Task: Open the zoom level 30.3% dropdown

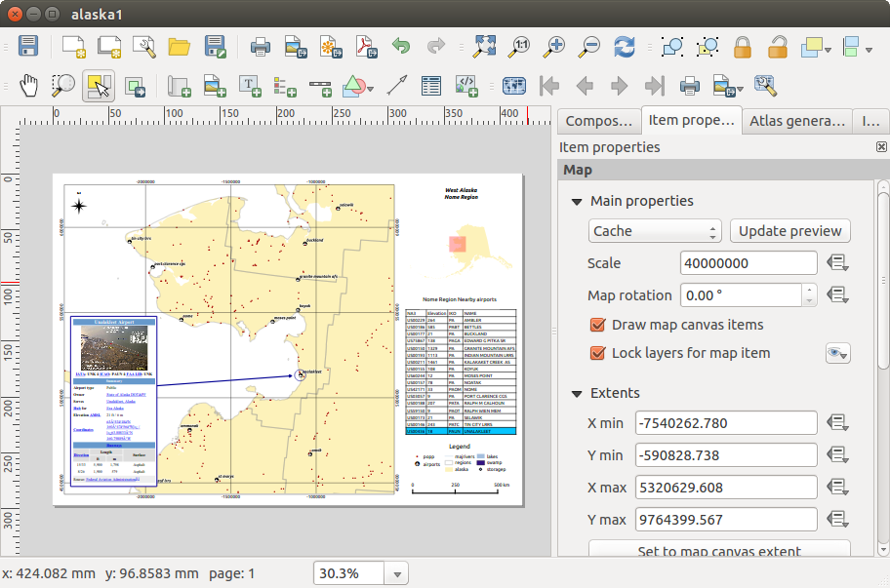Action: pyautogui.click(x=397, y=574)
